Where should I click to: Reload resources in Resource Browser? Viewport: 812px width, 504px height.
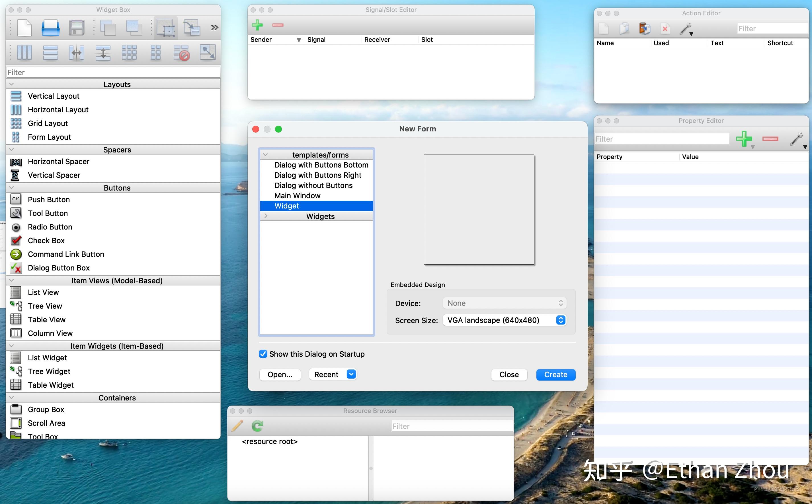tap(257, 426)
